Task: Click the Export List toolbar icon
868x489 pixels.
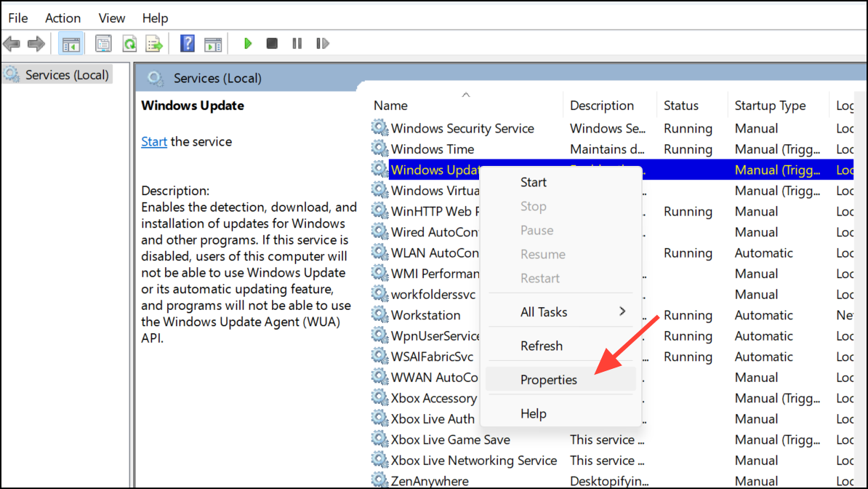Action: pyautogui.click(x=154, y=43)
